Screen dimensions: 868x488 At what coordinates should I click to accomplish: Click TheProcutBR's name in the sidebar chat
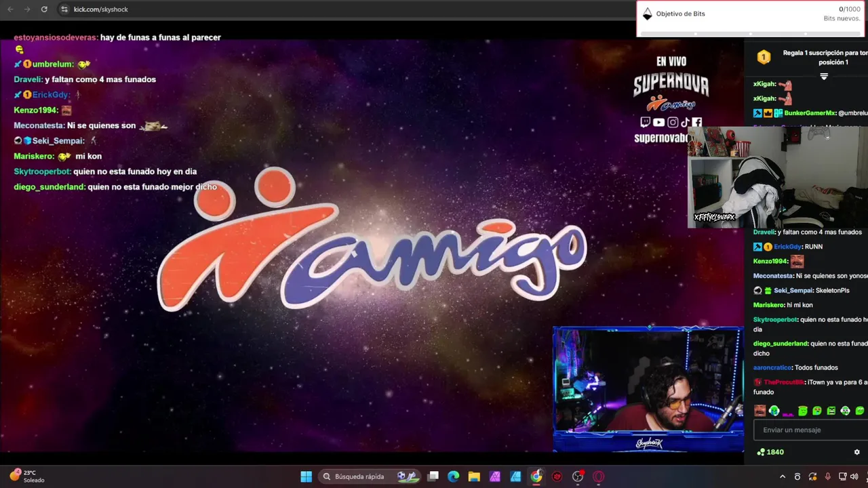coord(783,382)
